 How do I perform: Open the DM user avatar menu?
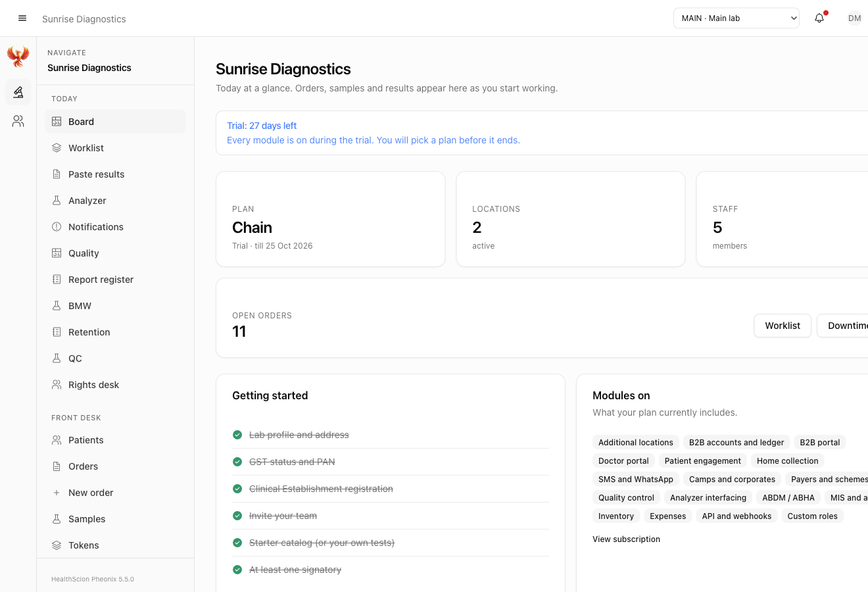click(854, 18)
